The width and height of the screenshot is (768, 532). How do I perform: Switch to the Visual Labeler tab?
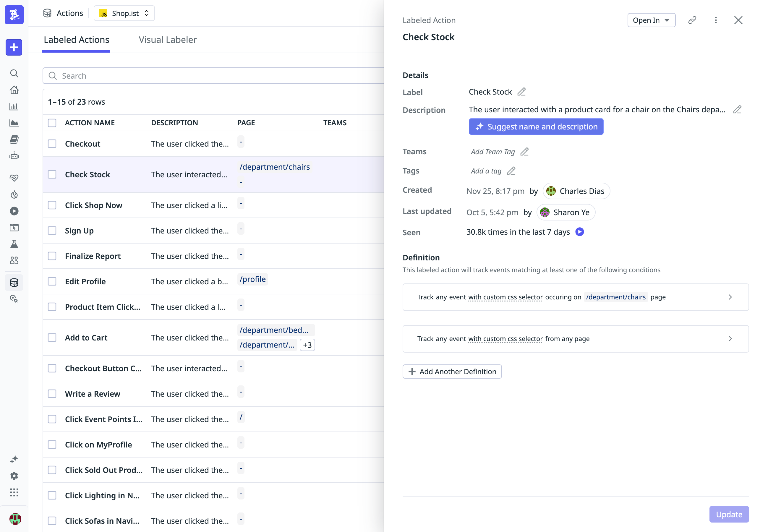[168, 40]
